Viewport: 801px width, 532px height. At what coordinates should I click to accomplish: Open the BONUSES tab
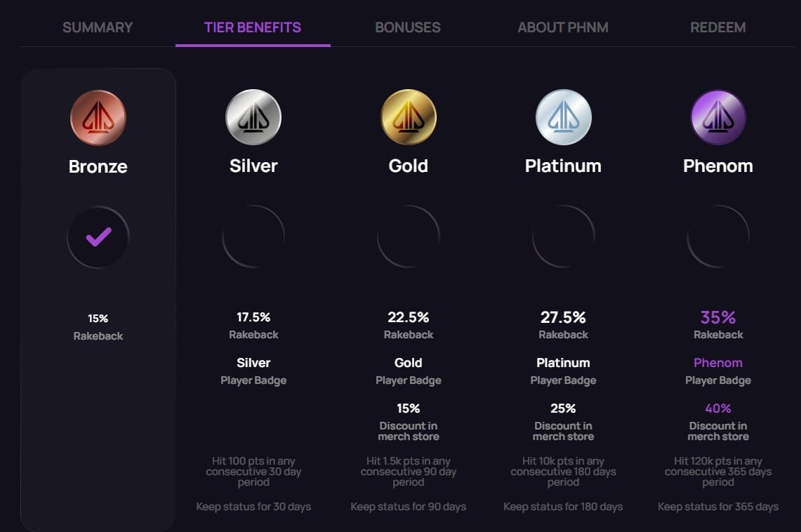[x=408, y=27]
